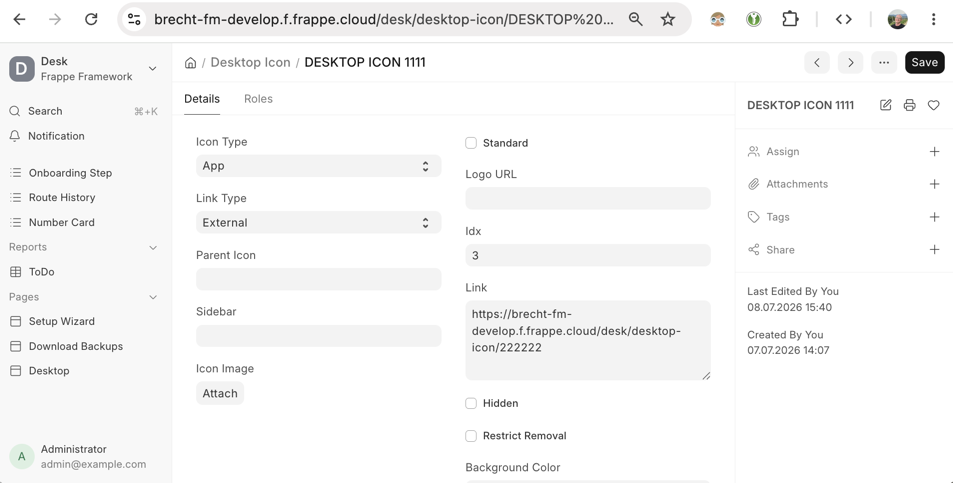953x483 pixels.
Task: Collapse the Reports sidebar section
Action: point(153,247)
